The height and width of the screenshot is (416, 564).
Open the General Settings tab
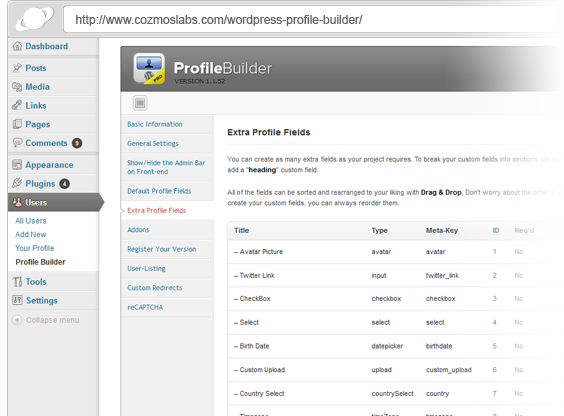[x=153, y=143]
